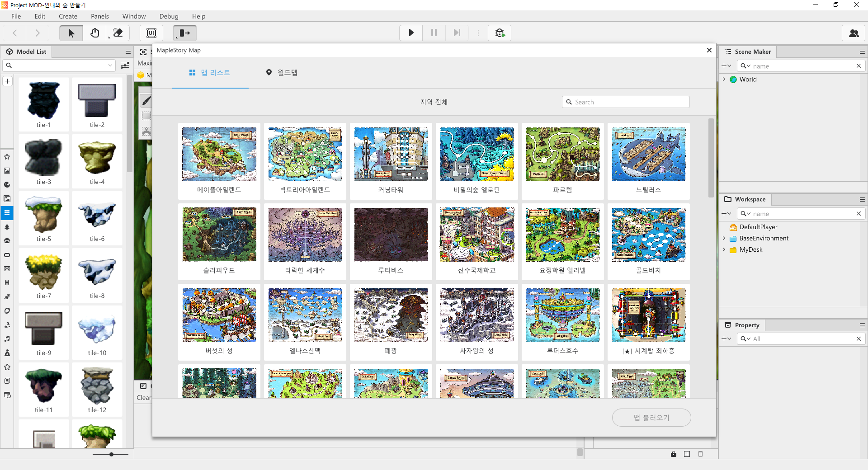The image size is (868, 470).
Task: Open the debug run bug icon
Action: coord(500,33)
